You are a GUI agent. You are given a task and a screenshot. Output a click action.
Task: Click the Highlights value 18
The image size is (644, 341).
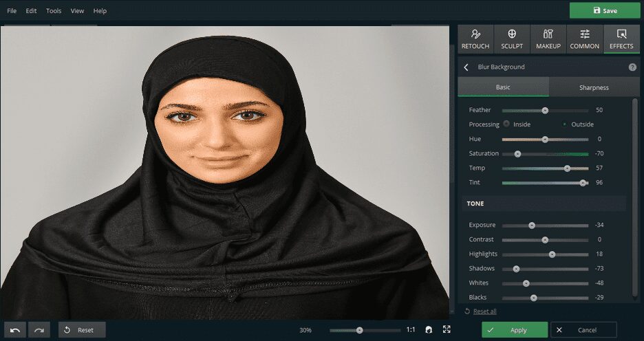coord(599,254)
